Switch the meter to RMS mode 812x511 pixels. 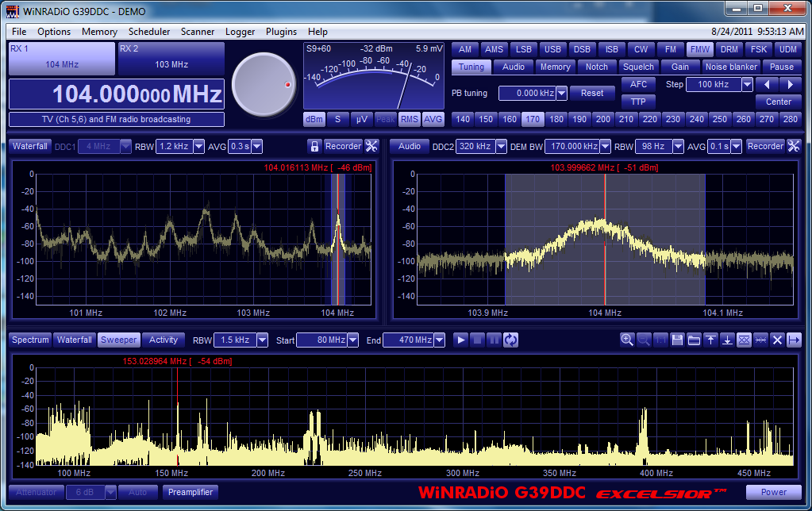409,119
